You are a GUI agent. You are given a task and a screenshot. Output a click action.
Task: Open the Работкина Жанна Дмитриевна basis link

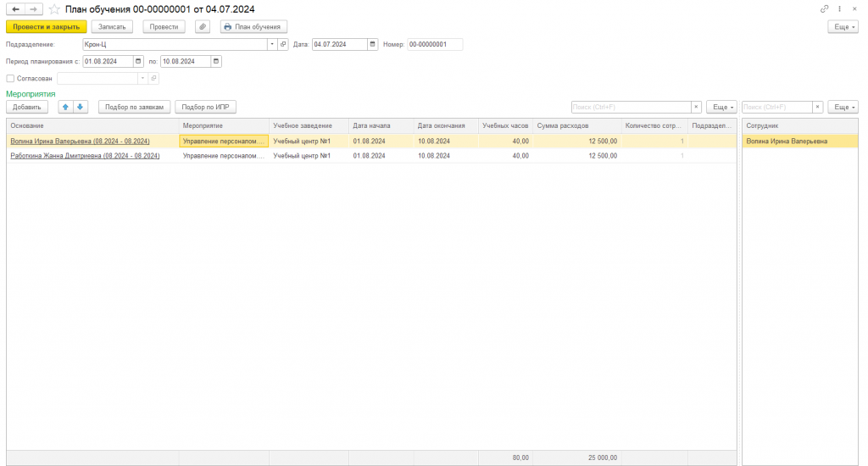tap(85, 156)
